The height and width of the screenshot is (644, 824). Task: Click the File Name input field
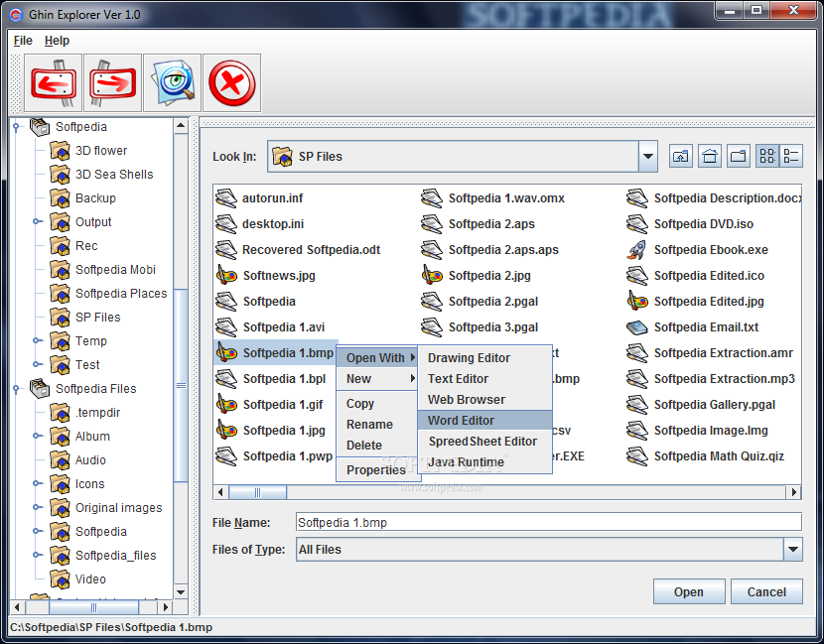point(549,523)
